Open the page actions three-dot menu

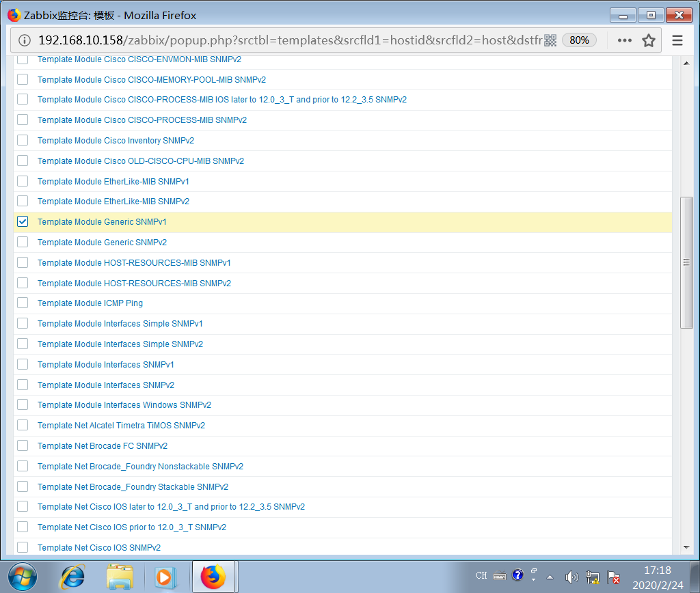(625, 40)
